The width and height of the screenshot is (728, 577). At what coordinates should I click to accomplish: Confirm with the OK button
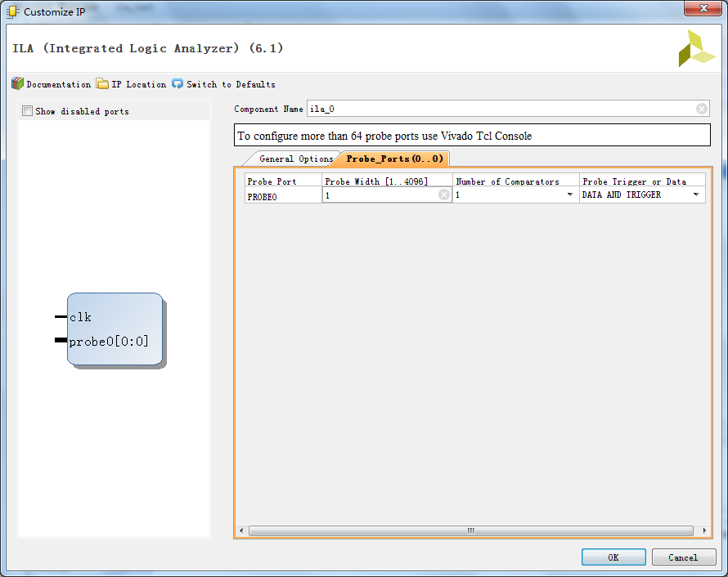(613, 557)
